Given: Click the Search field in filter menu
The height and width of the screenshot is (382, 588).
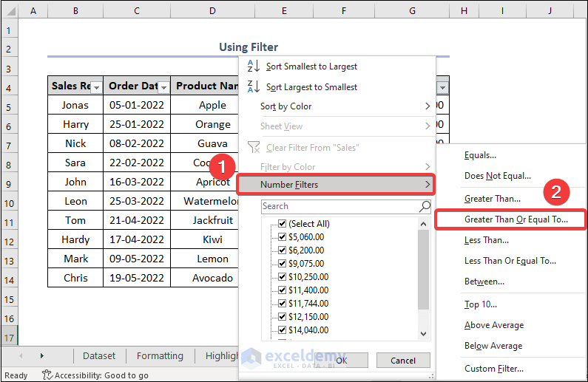Looking at the screenshot, I should pyautogui.click(x=340, y=206).
